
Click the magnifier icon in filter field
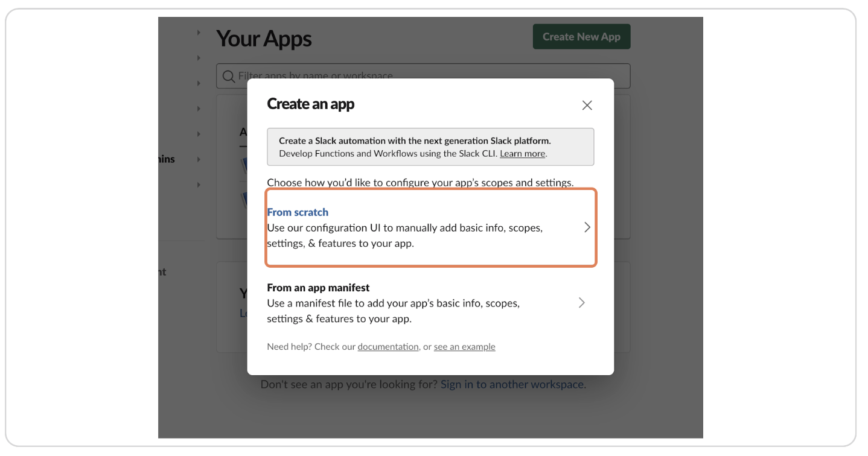[228, 77]
